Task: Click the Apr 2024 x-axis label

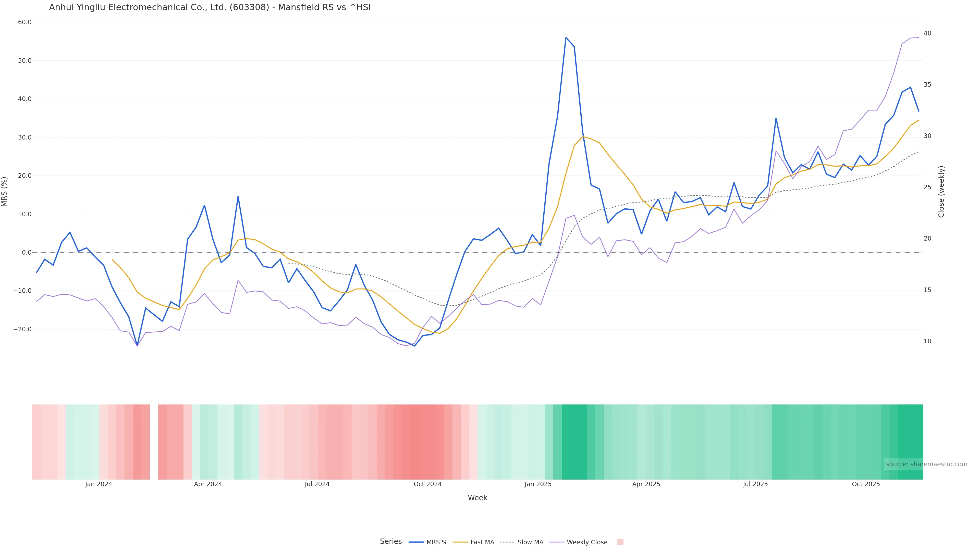Action: (x=208, y=484)
